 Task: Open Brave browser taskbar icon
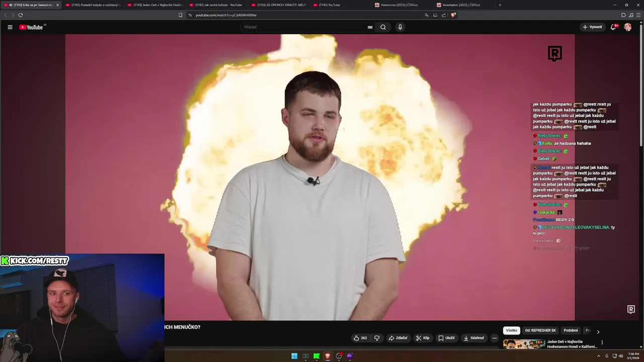[328, 356]
